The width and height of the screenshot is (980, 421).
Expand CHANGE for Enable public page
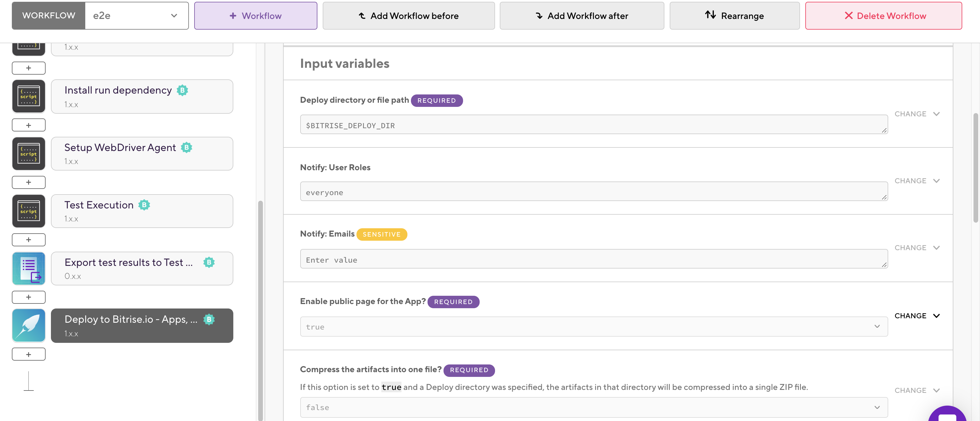pyautogui.click(x=917, y=316)
